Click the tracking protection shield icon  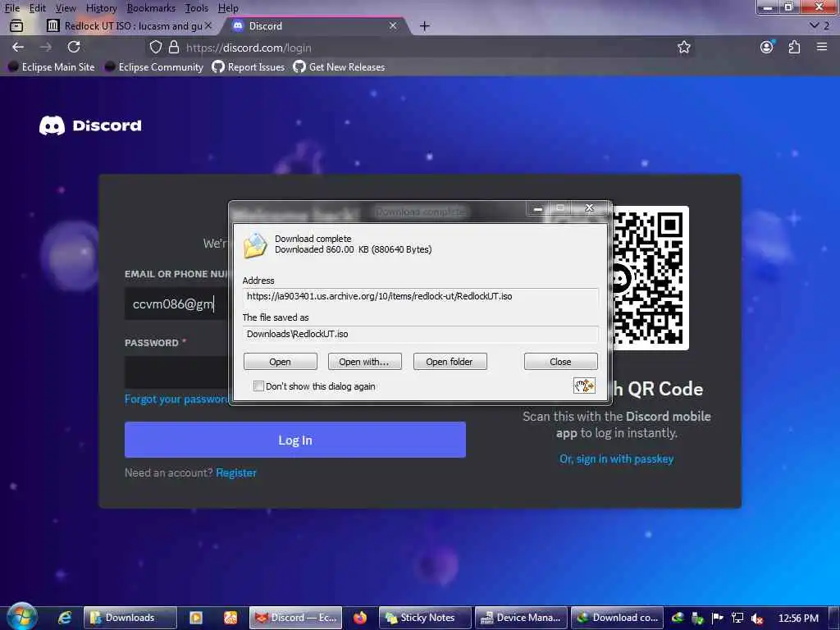(x=155, y=47)
